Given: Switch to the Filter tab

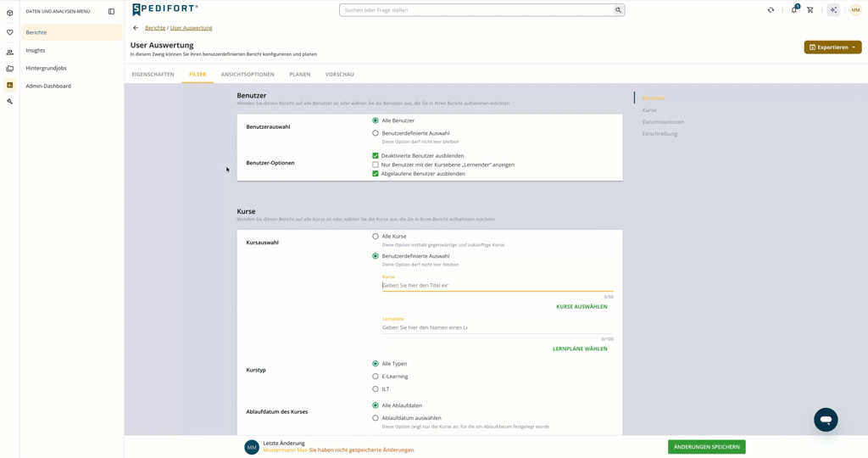Looking at the screenshot, I should (198, 74).
